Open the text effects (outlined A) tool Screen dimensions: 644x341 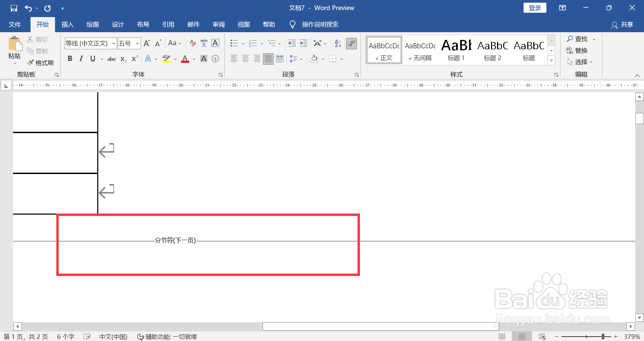148,59
